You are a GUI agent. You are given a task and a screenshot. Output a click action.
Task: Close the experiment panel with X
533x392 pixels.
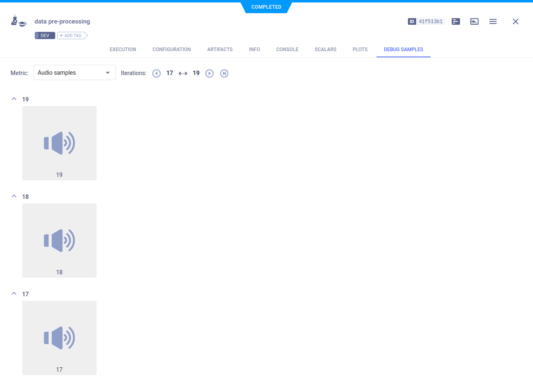[516, 21]
